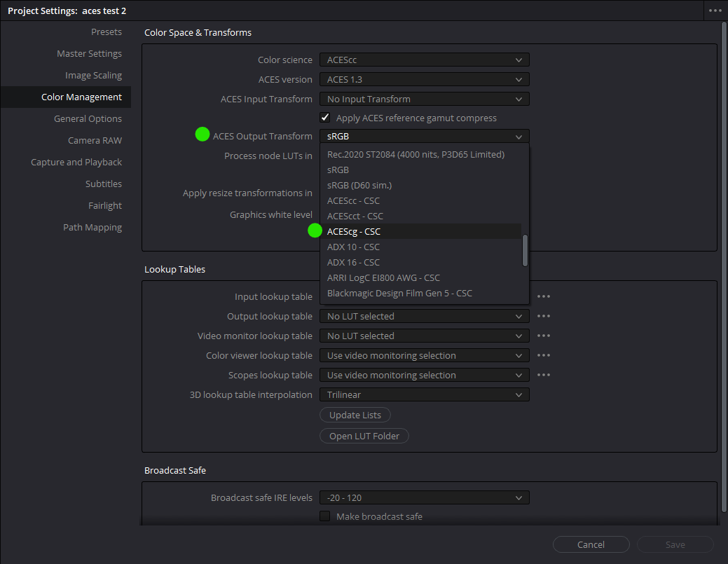Open the ACES Input Transform dropdown

click(425, 99)
